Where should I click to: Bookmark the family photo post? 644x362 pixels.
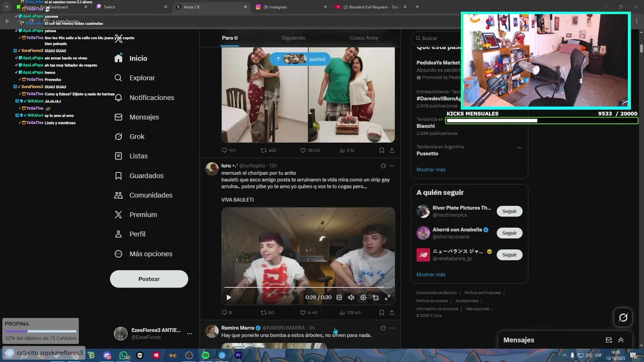(381, 150)
